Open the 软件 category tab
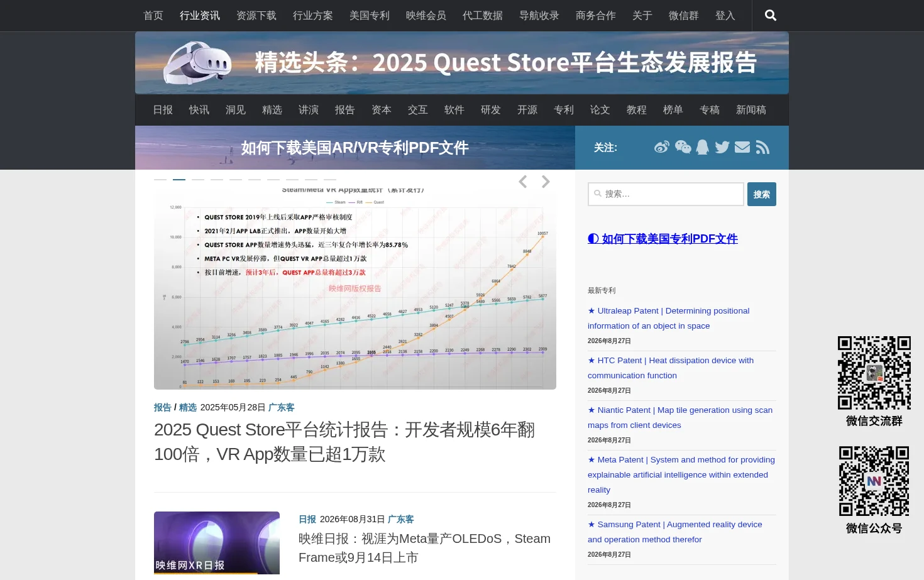The width and height of the screenshot is (924, 580). click(x=454, y=110)
